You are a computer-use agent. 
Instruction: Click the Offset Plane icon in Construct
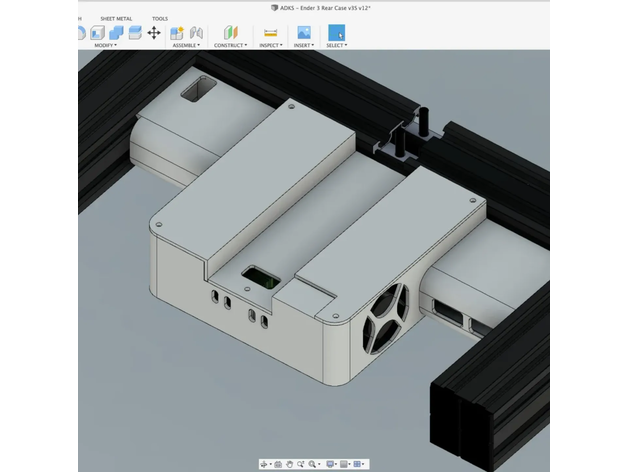pos(231,33)
